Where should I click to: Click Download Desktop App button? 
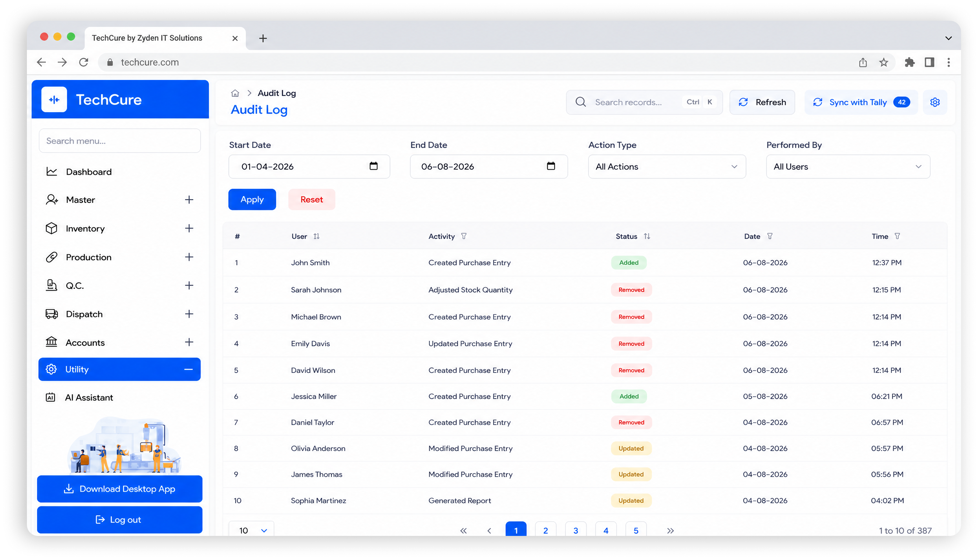pos(120,489)
